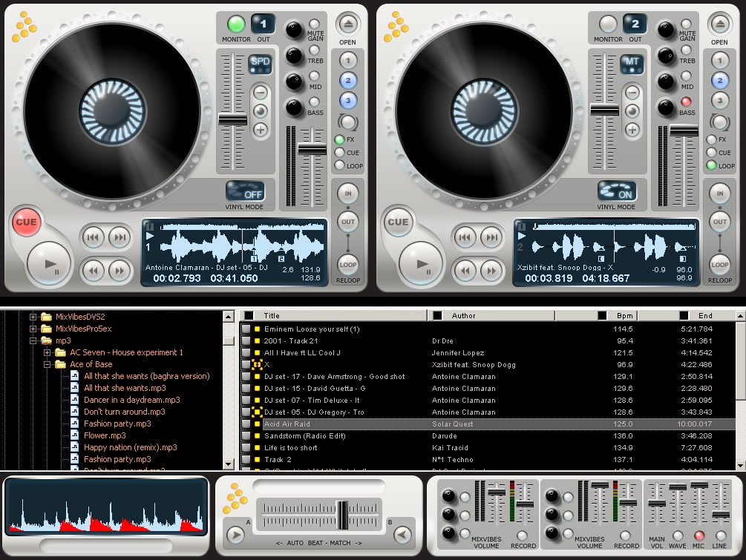This screenshot has height=560, width=746.
Task: Start playback with deck 1 play/pause button
Action: click(49, 264)
